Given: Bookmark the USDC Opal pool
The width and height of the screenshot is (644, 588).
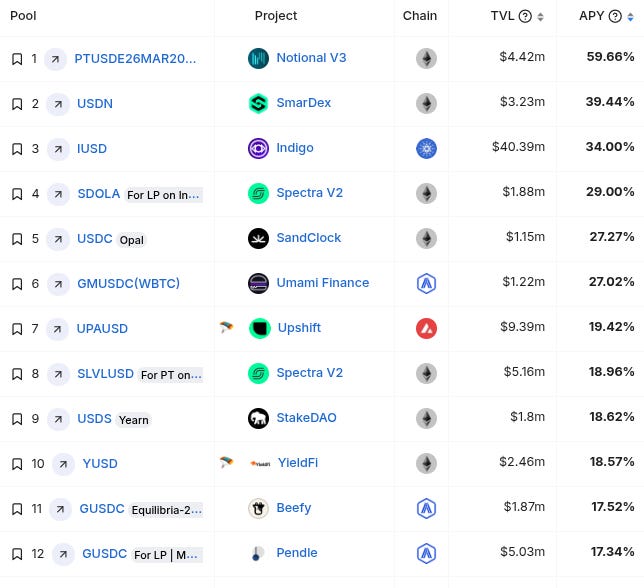Looking at the screenshot, I should pyautogui.click(x=17, y=239).
